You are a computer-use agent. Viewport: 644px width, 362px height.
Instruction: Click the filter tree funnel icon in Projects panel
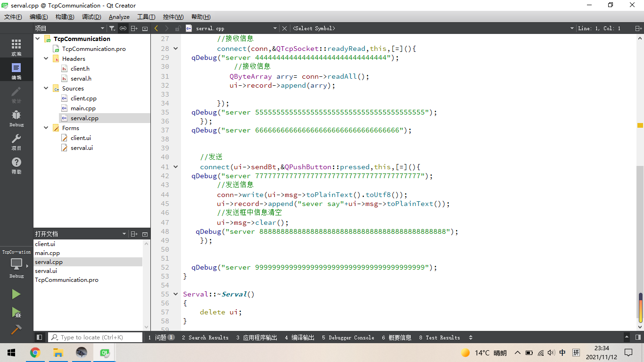[x=112, y=28]
